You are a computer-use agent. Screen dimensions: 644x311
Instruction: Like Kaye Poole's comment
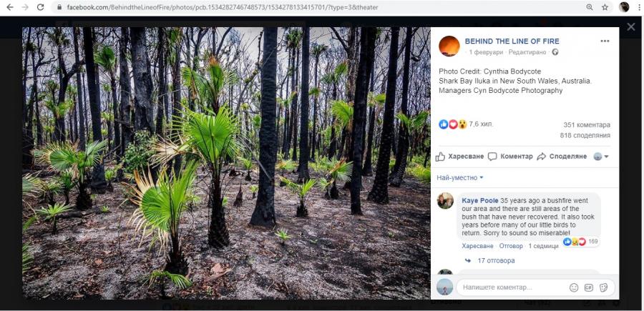[x=477, y=246]
